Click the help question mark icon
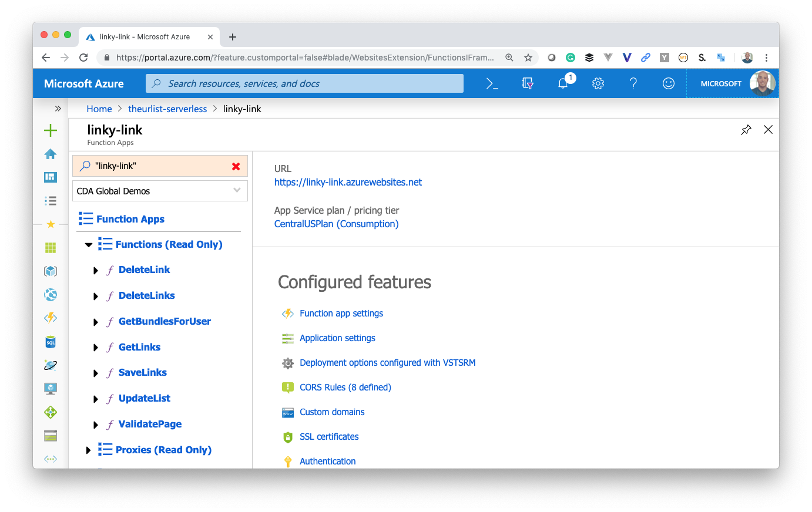Image resolution: width=812 pixels, height=512 pixels. 633,84
